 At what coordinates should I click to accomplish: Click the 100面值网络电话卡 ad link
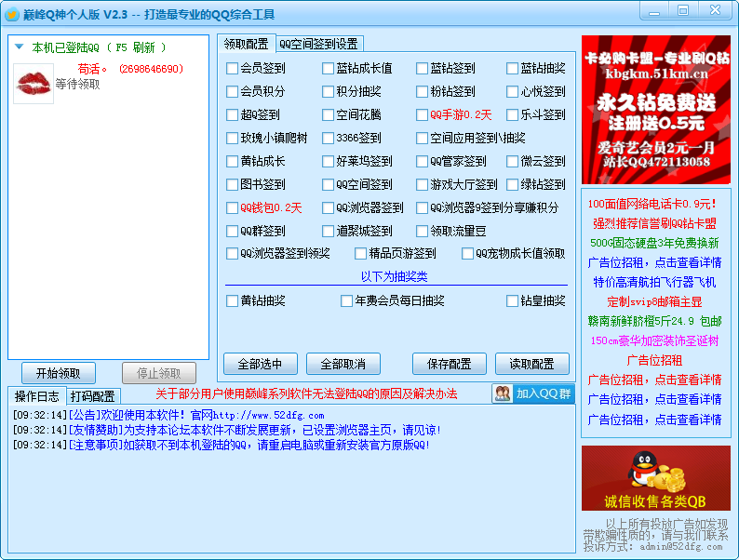(651, 204)
